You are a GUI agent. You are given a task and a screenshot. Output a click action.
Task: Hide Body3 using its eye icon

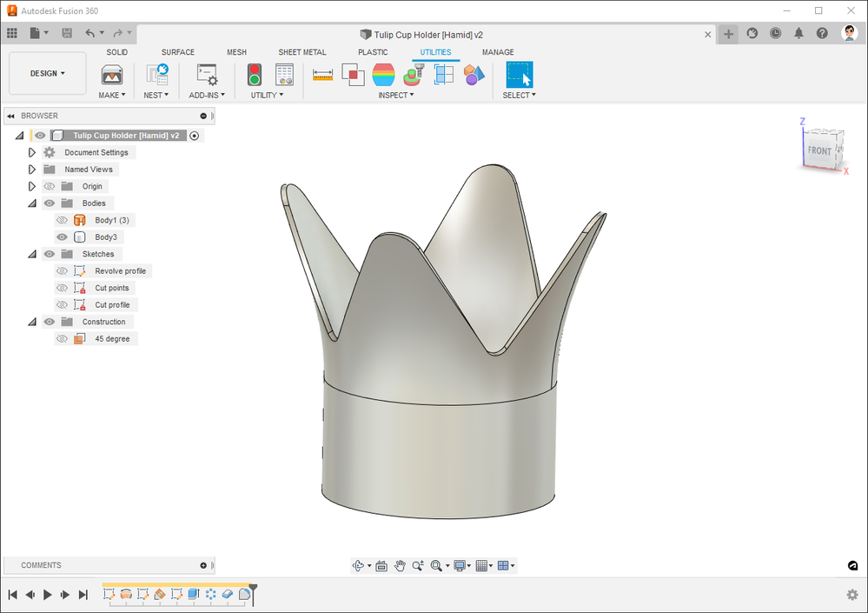(62, 237)
